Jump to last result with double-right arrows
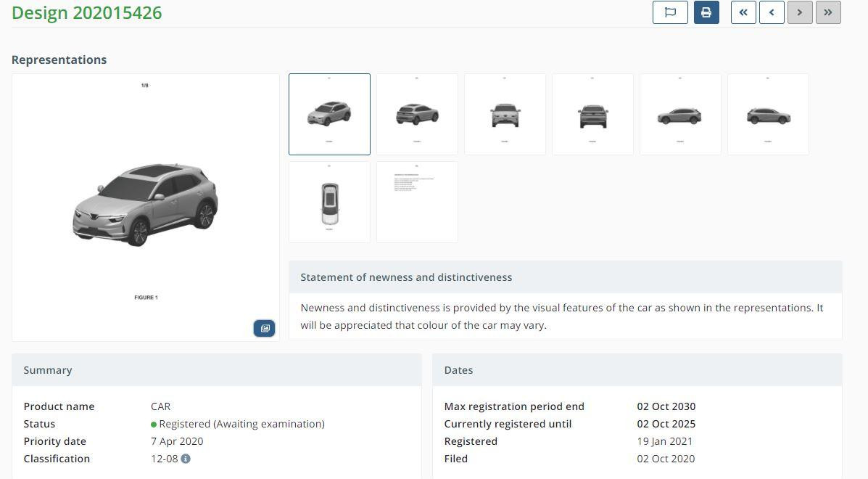868x479 pixels. 828,12
